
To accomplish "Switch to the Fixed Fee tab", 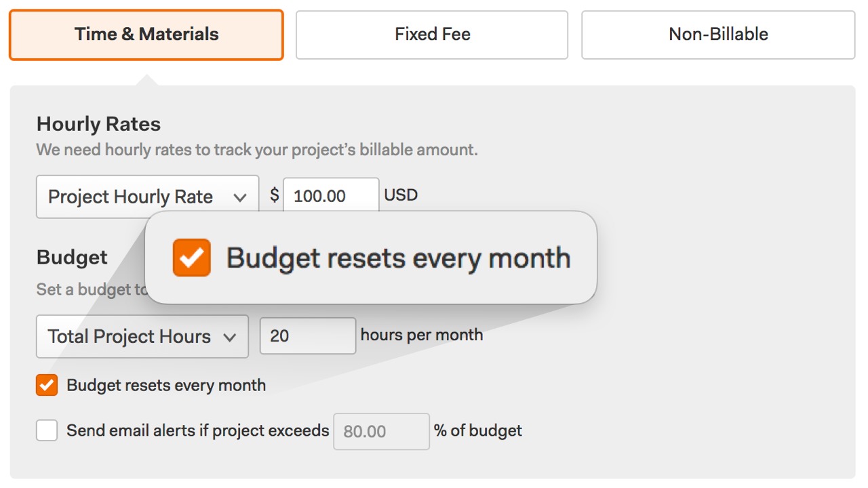I will click(432, 35).
